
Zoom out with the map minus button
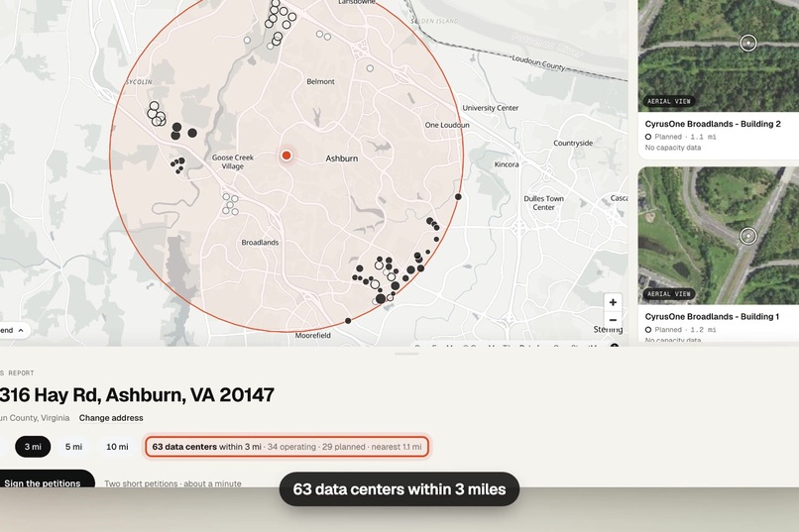coord(613,320)
